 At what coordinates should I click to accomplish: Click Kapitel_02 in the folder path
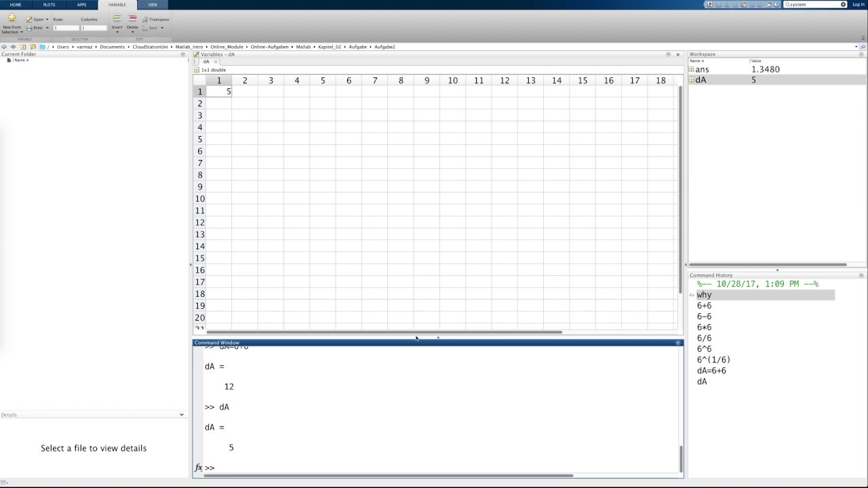[330, 47]
